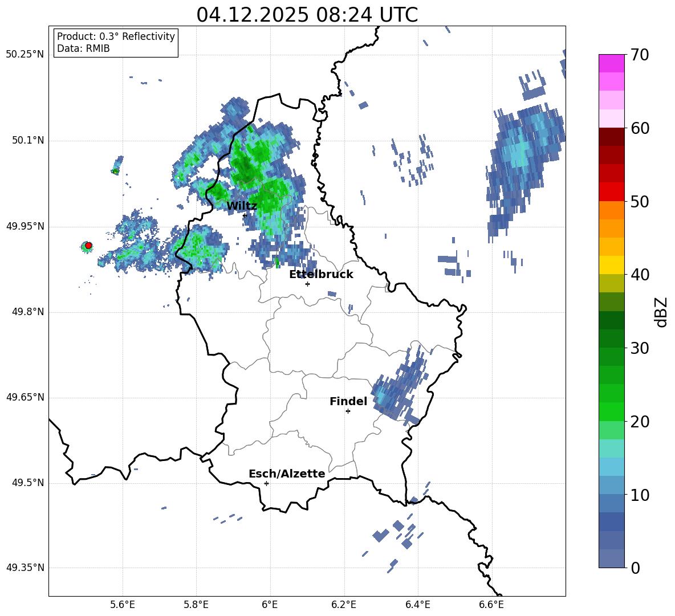This screenshot has height=616, width=675.
Task: Click the Esch/Alzette station cross marker
Action: pyautogui.click(x=266, y=483)
